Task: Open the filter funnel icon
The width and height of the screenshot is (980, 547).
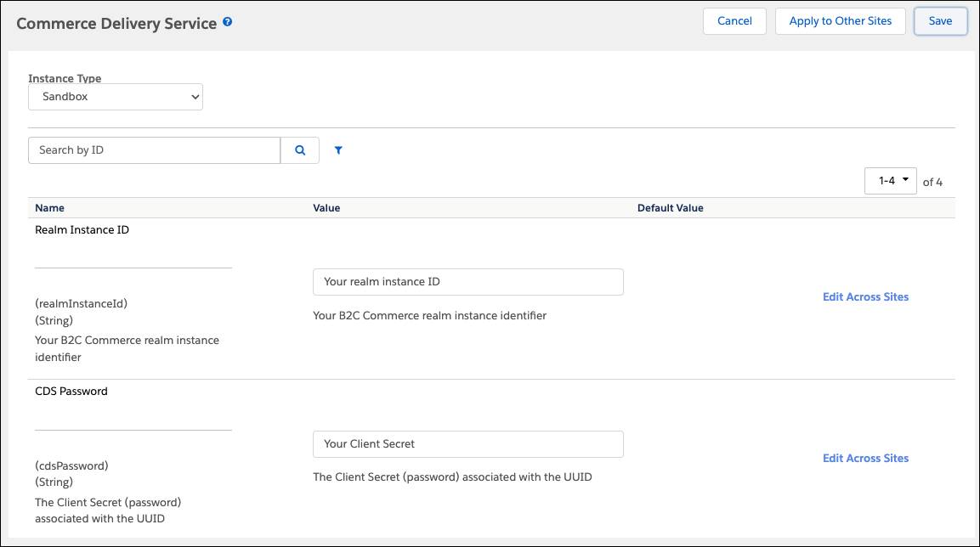Action: [338, 150]
